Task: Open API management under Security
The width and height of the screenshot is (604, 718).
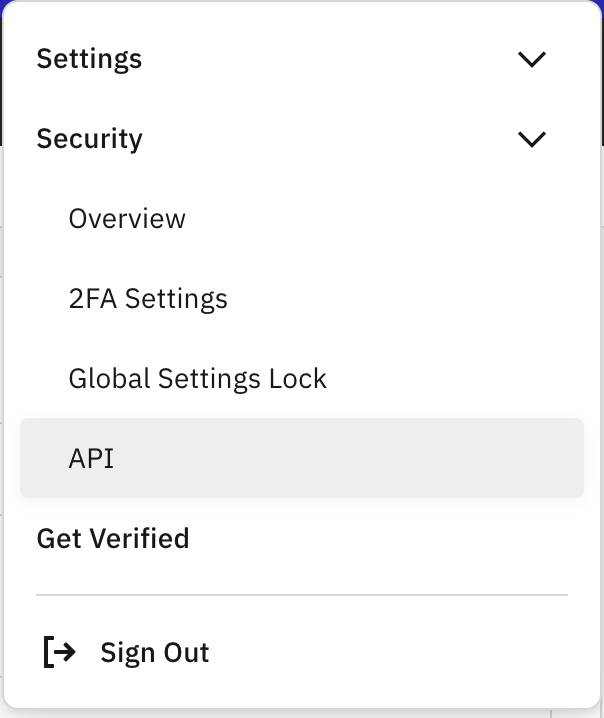Action: coord(92,459)
